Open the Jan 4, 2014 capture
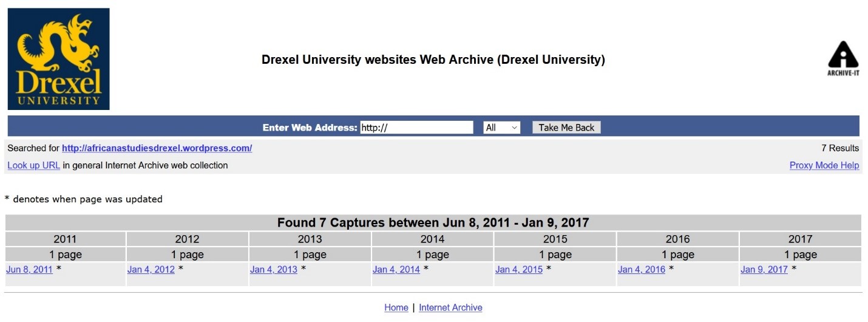The image size is (868, 322). 396,269
